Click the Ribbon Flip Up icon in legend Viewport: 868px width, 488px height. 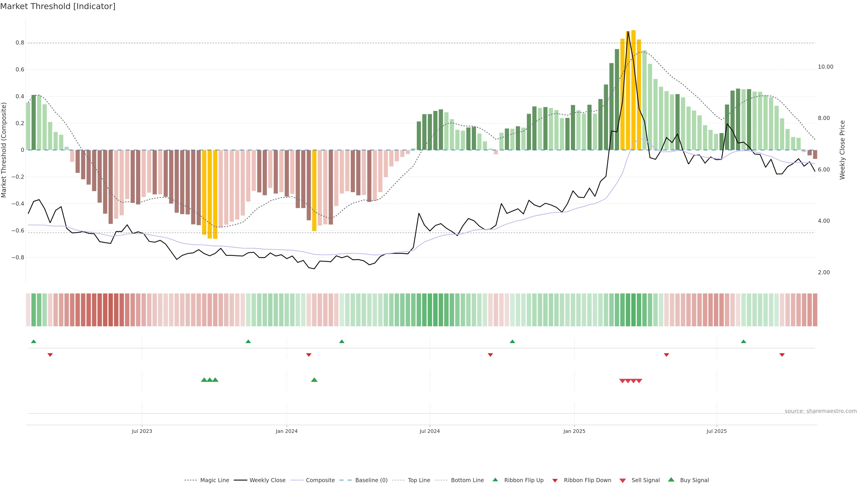point(495,480)
